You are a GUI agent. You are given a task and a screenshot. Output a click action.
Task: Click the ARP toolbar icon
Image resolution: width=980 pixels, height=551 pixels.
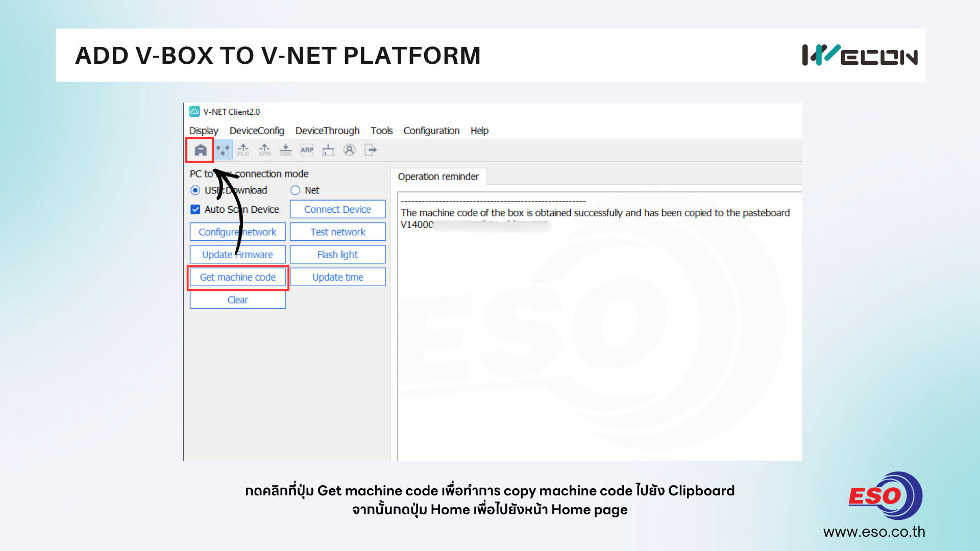coord(307,150)
